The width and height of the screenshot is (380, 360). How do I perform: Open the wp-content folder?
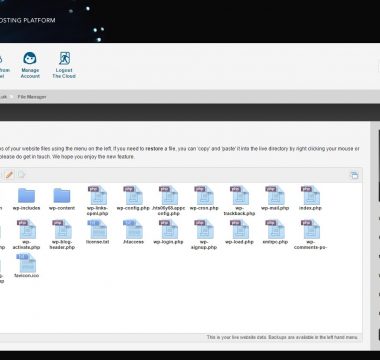[62, 199]
